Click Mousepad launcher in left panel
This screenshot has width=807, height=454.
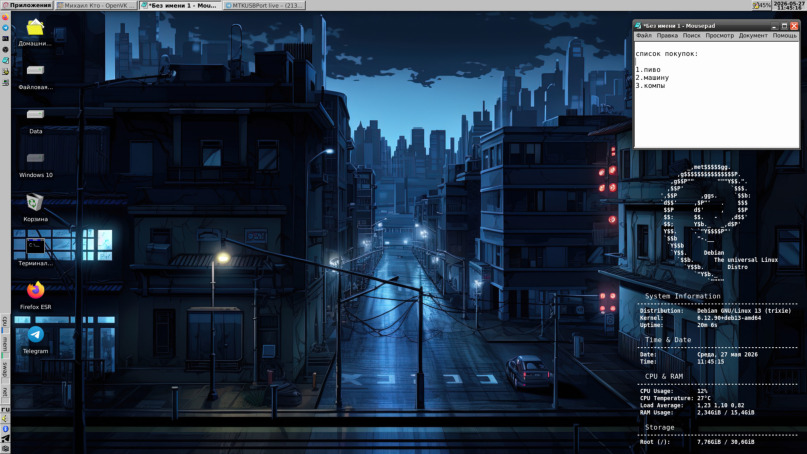coord(5,60)
